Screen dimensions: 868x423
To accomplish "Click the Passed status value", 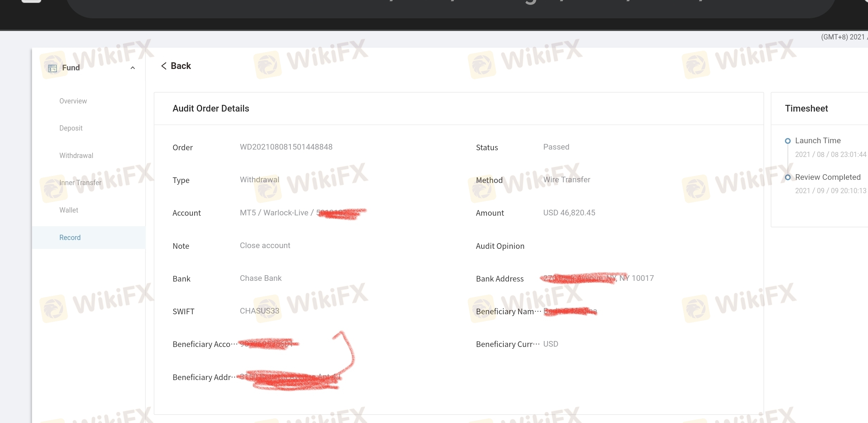I will pyautogui.click(x=556, y=147).
